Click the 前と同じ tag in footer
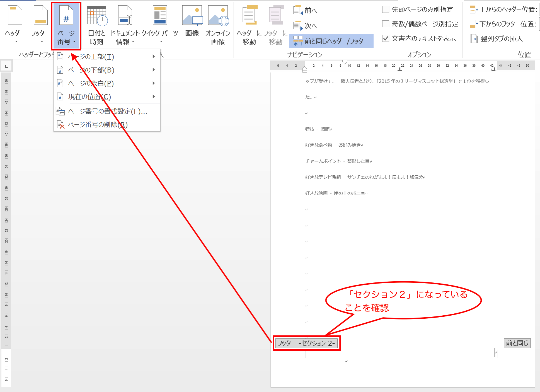 click(517, 343)
